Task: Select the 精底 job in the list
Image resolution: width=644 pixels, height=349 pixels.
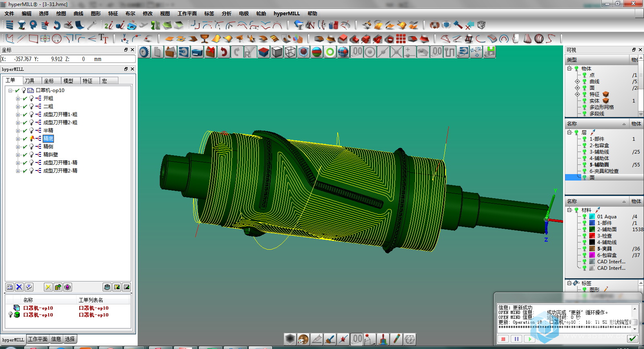Action: tap(48, 139)
